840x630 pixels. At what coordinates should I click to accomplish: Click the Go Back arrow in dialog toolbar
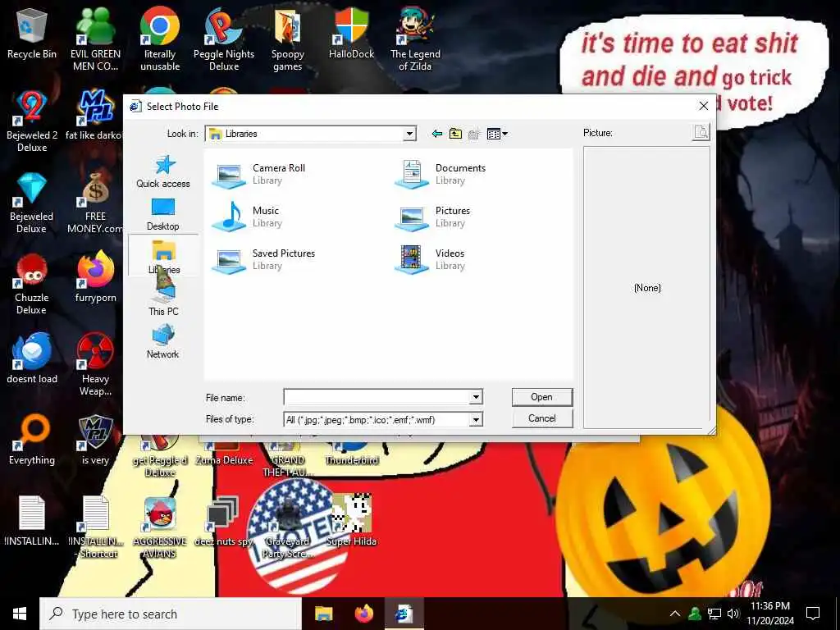pyautogui.click(x=437, y=134)
